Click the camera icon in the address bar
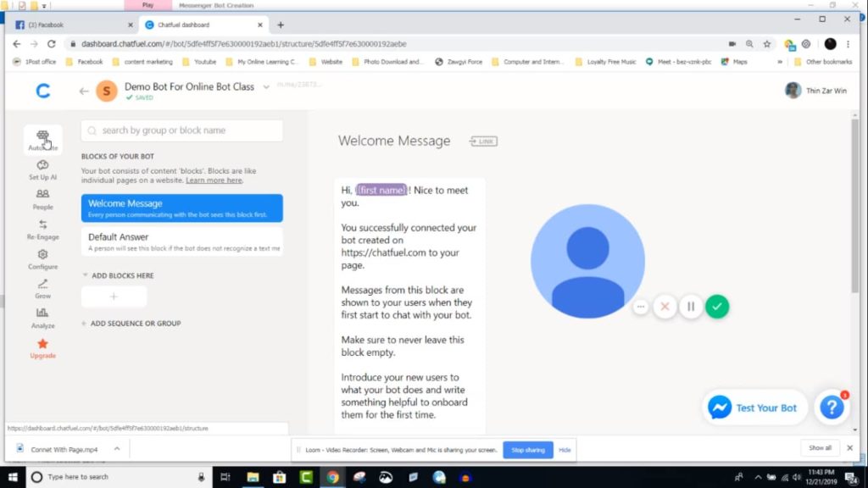Screen dimensions: 868x488 (732, 44)
